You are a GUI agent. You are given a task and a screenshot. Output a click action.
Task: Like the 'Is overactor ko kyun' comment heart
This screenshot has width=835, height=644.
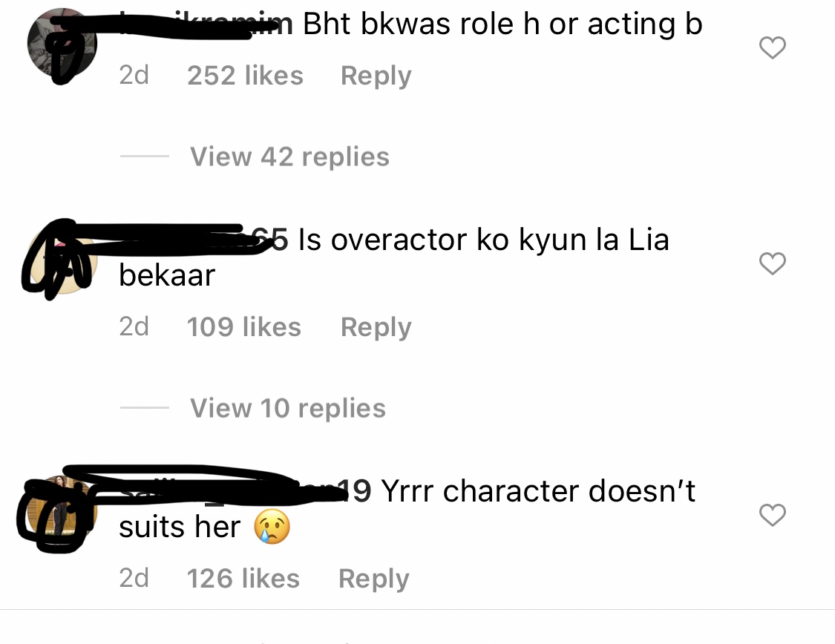point(772,263)
